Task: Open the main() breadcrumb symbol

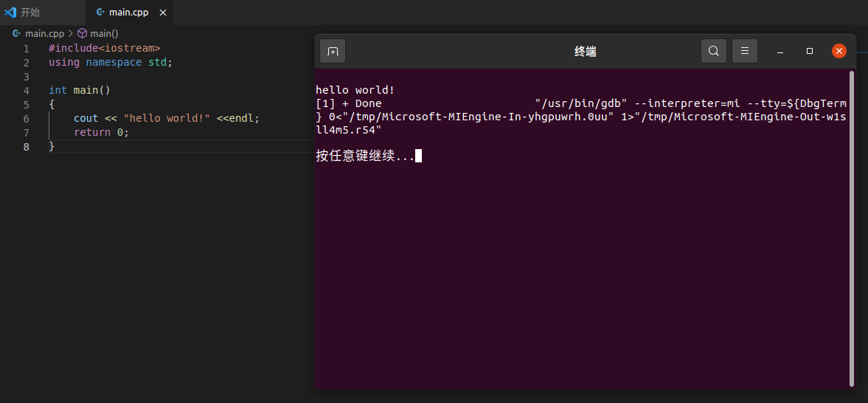Action: click(104, 34)
